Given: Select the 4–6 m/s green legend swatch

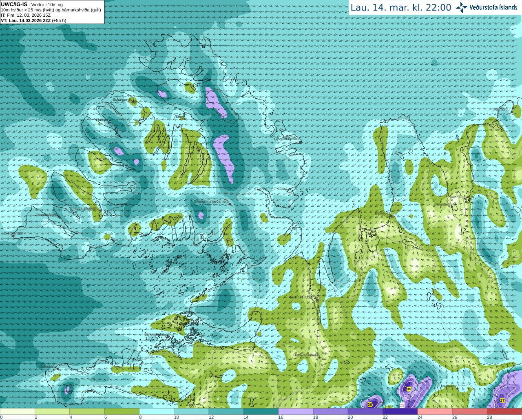Looking at the screenshot, I should click(x=87, y=411).
